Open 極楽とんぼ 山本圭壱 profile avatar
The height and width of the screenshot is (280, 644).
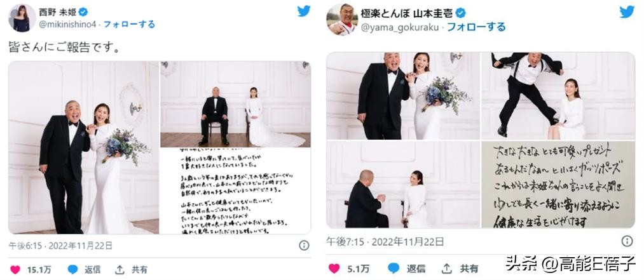[x=342, y=19]
